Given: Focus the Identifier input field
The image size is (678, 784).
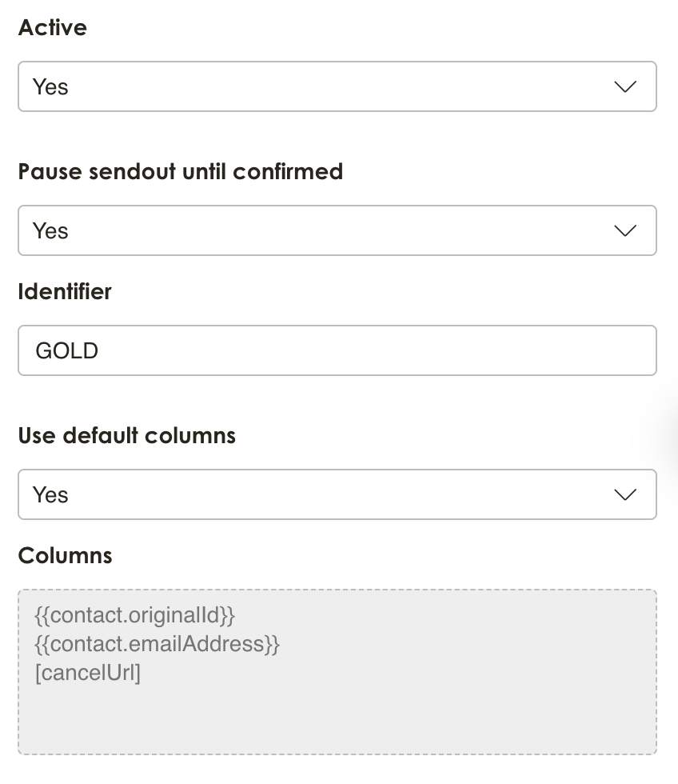Looking at the screenshot, I should pyautogui.click(x=337, y=350).
